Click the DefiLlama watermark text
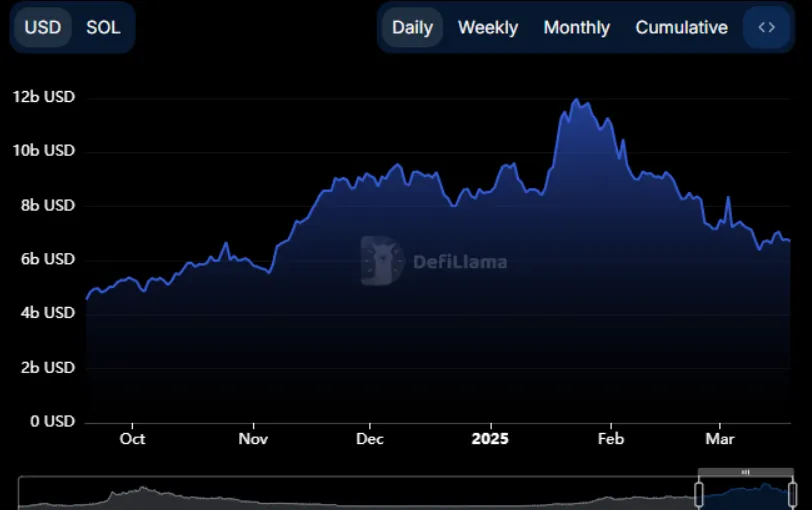The width and height of the screenshot is (812, 510). point(460,263)
